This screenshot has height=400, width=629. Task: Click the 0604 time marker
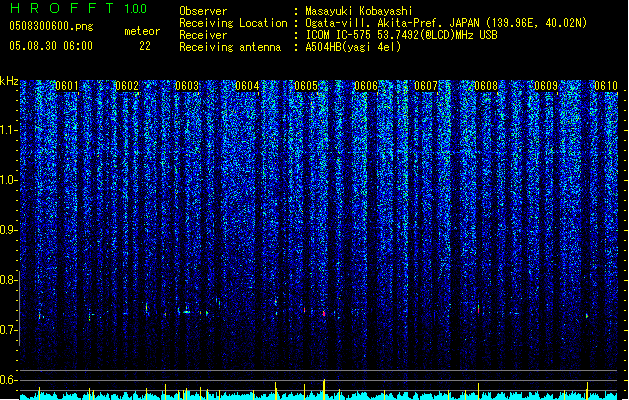pos(247,86)
